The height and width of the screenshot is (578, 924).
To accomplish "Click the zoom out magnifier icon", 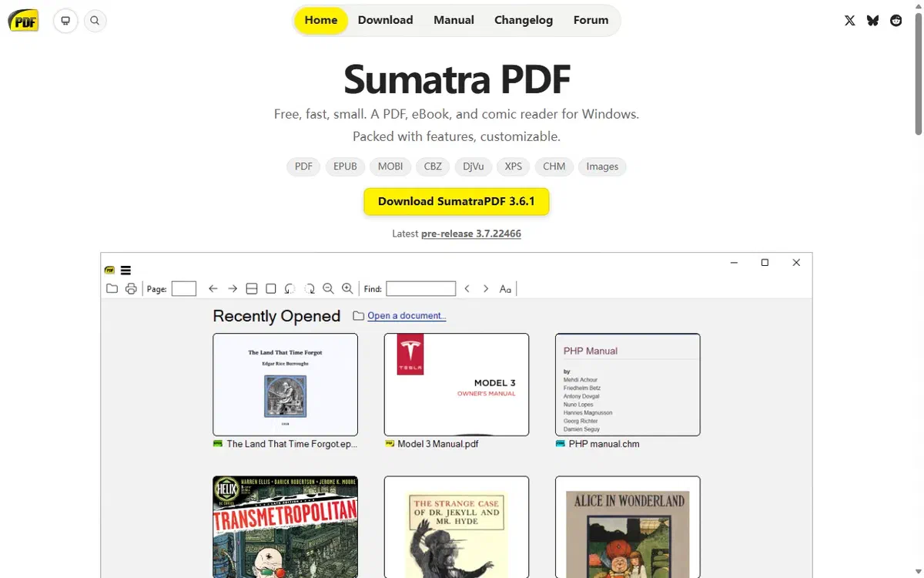I will coord(328,288).
